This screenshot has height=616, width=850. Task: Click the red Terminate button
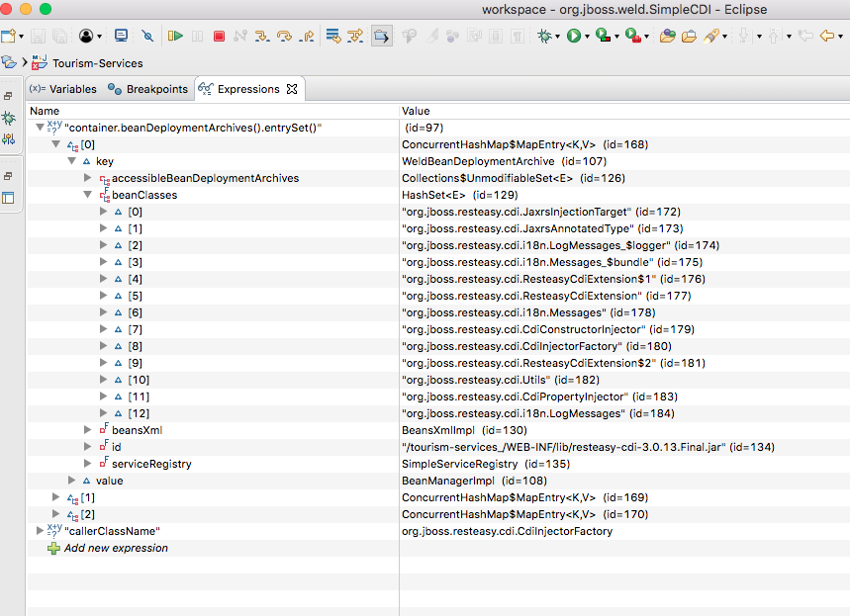[x=219, y=37]
